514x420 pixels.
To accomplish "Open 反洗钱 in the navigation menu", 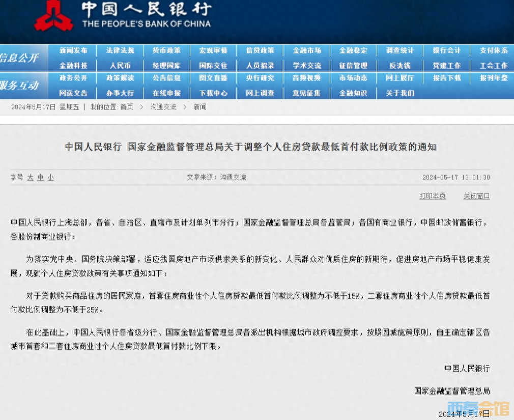I will 400,66.
